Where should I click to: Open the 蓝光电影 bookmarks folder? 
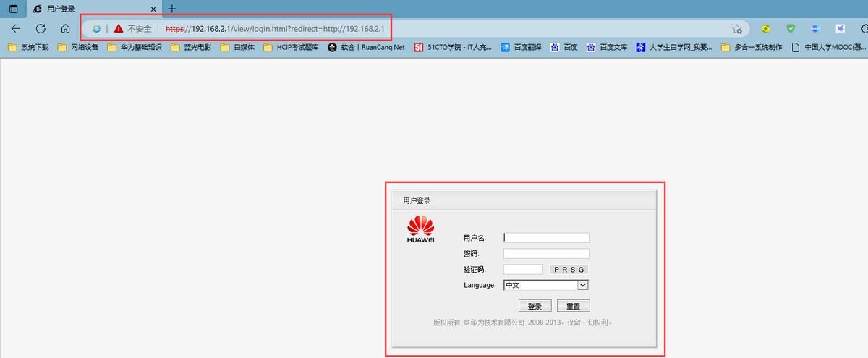click(190, 47)
